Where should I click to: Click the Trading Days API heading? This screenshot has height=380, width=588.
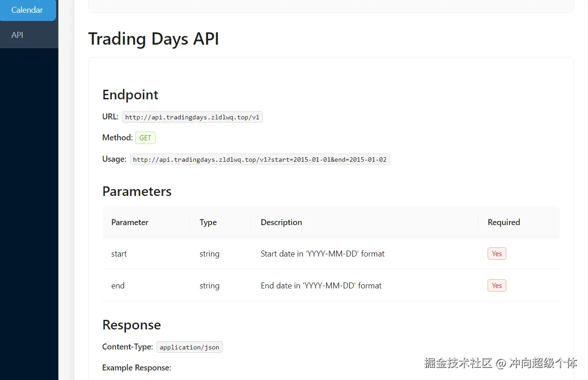[153, 39]
